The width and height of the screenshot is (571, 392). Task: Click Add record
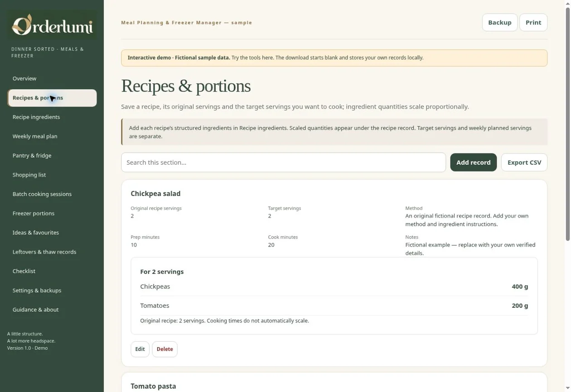[473, 163]
